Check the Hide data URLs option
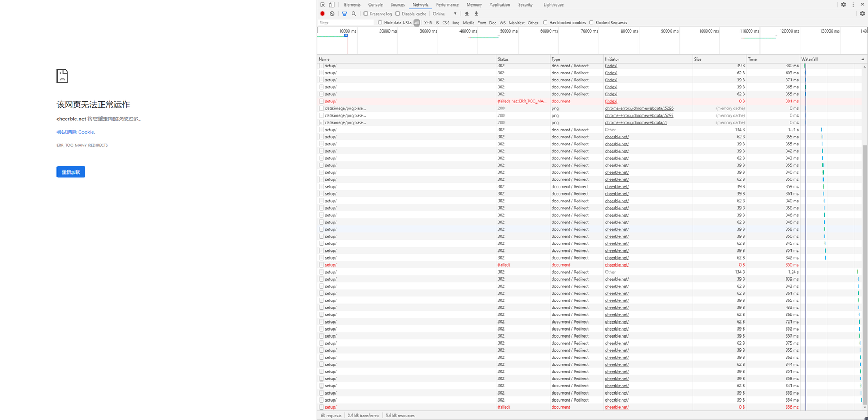 (x=380, y=23)
